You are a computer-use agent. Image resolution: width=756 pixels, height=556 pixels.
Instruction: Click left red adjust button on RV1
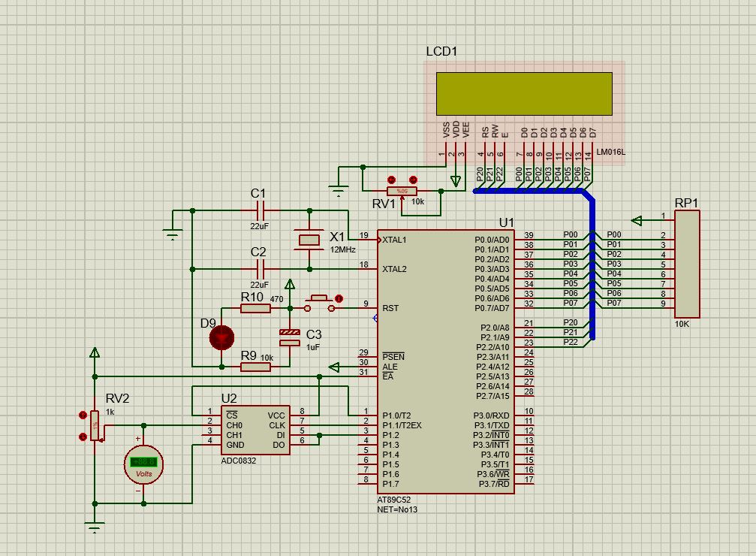pos(391,180)
